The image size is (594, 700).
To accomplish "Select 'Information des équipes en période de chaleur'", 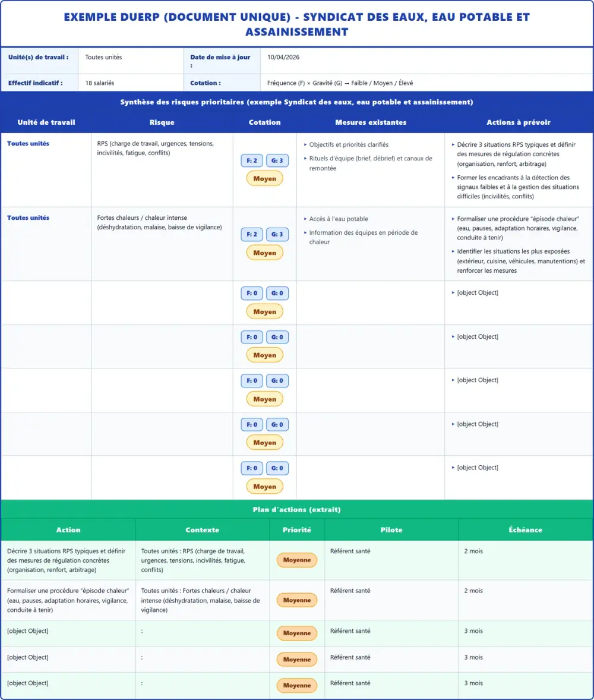I will tap(364, 237).
